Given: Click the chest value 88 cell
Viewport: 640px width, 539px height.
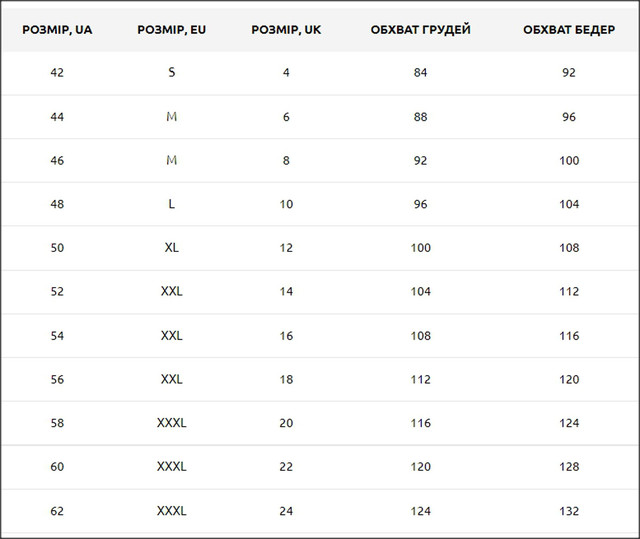Looking at the screenshot, I should point(420,117).
